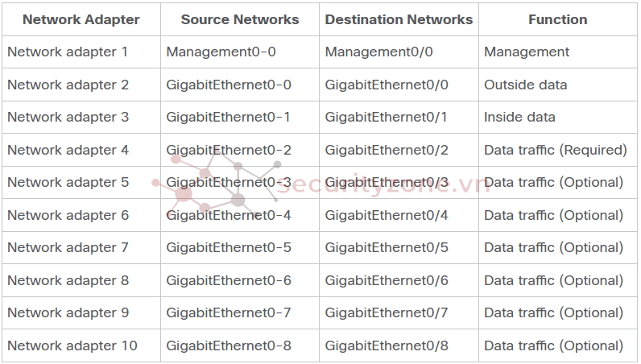Viewport: 641px width, 364px height.
Task: Select the Management0-0 source network cell
Action: pos(239,52)
